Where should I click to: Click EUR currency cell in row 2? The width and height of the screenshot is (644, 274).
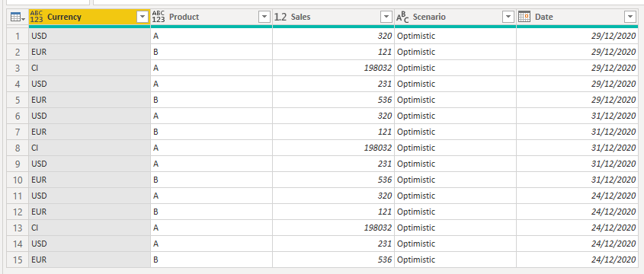pos(89,52)
